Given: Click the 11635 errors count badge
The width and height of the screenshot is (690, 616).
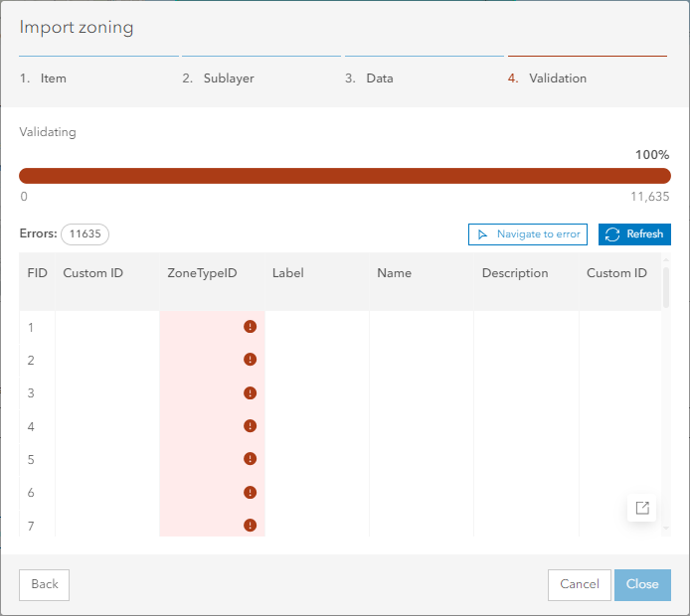Looking at the screenshot, I should [85, 234].
